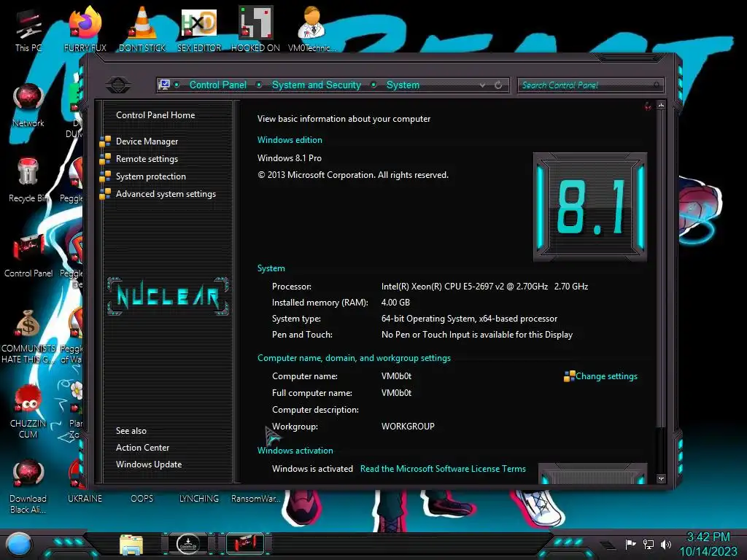Click the processor value Intel(R) Xeon(R) CPU E5-2697
Viewport: 747px width, 560px height.
(x=484, y=286)
